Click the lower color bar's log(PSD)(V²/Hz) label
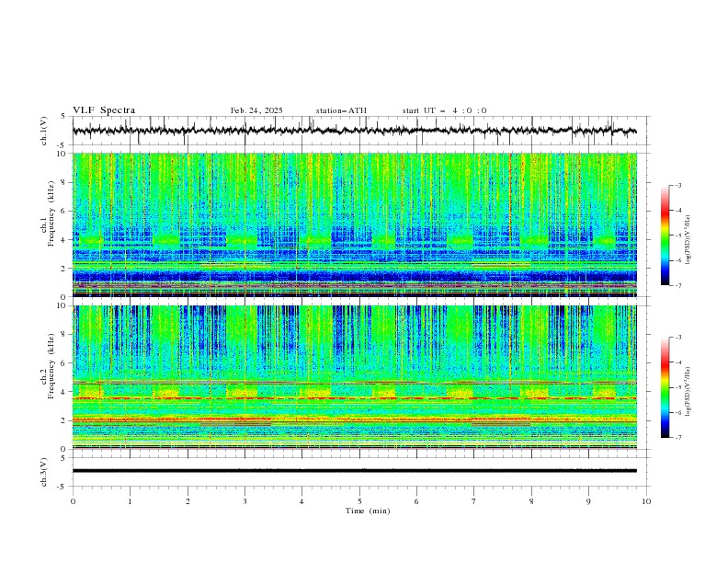Screen dimensions: 728x563 click(688, 391)
